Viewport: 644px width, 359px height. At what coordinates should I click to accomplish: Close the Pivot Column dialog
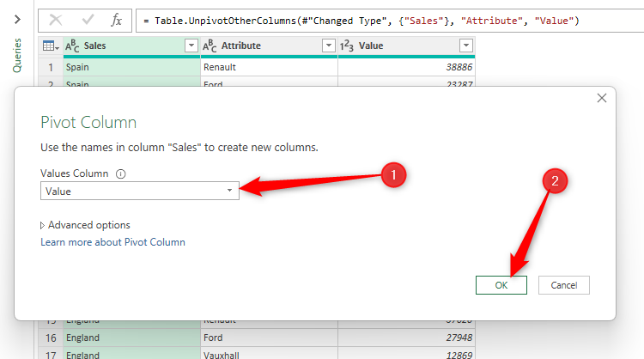point(602,98)
